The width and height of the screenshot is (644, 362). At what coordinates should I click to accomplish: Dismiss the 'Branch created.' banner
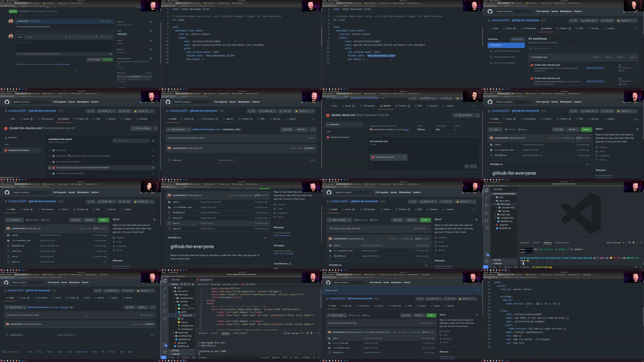[x=478, y=290]
